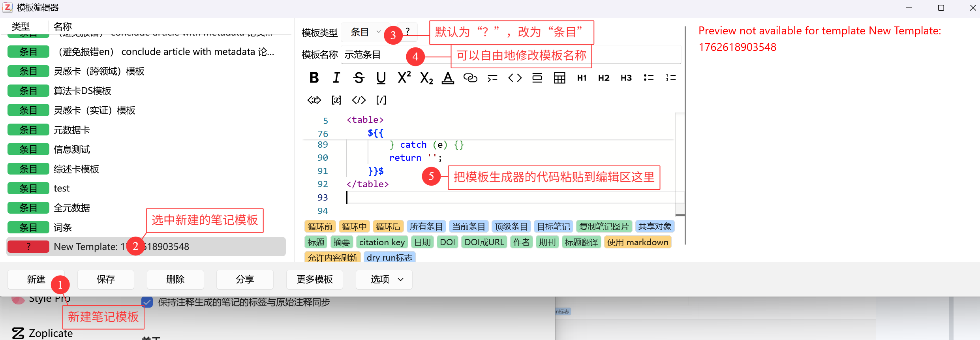The width and height of the screenshot is (980, 340).
Task: Click the superscript icon
Action: [x=404, y=77]
